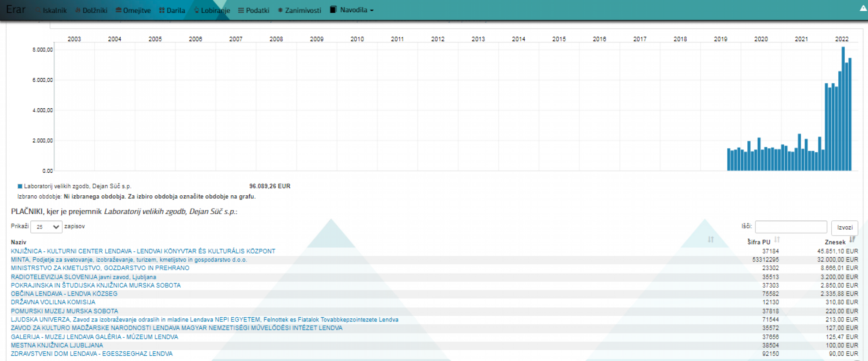Click the hand icon beside Lobiranje
868x361 pixels.
(x=197, y=10)
